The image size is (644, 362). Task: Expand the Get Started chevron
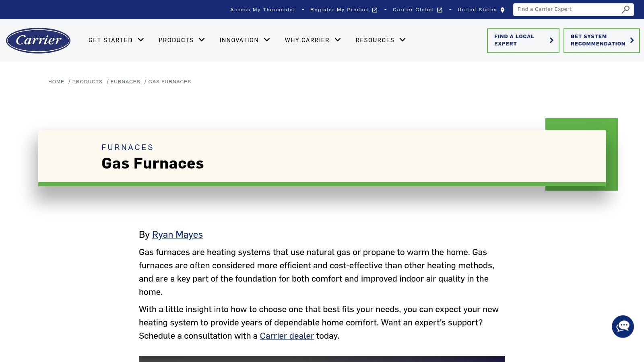141,40
